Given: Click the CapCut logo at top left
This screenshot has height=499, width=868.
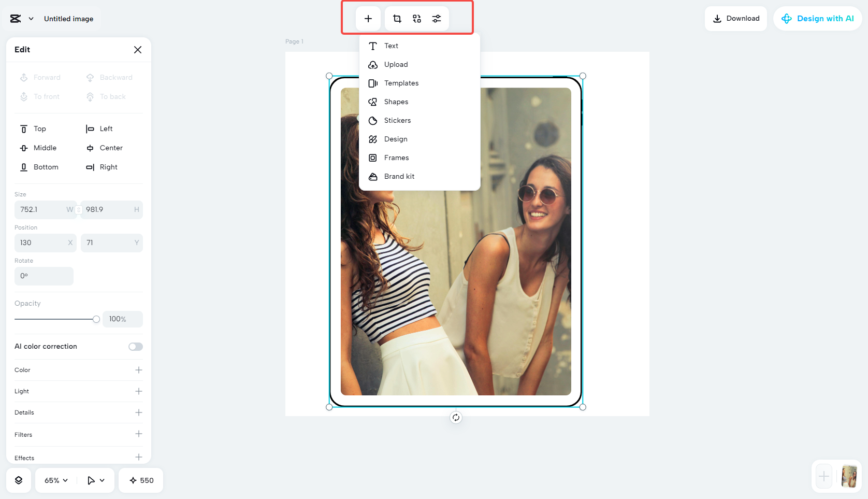Looking at the screenshot, I should (15, 18).
